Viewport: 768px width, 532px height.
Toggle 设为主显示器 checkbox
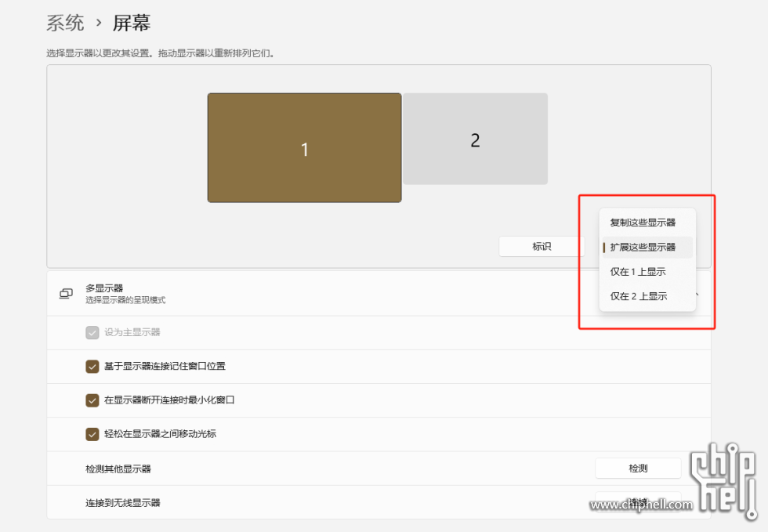click(x=92, y=333)
